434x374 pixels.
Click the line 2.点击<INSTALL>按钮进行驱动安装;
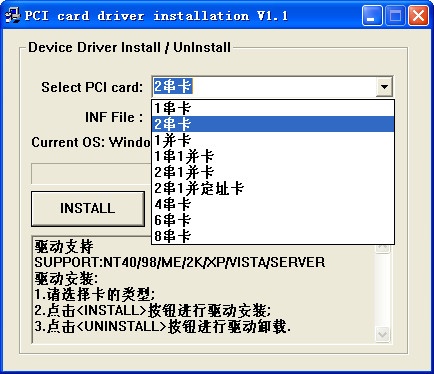click(153, 311)
